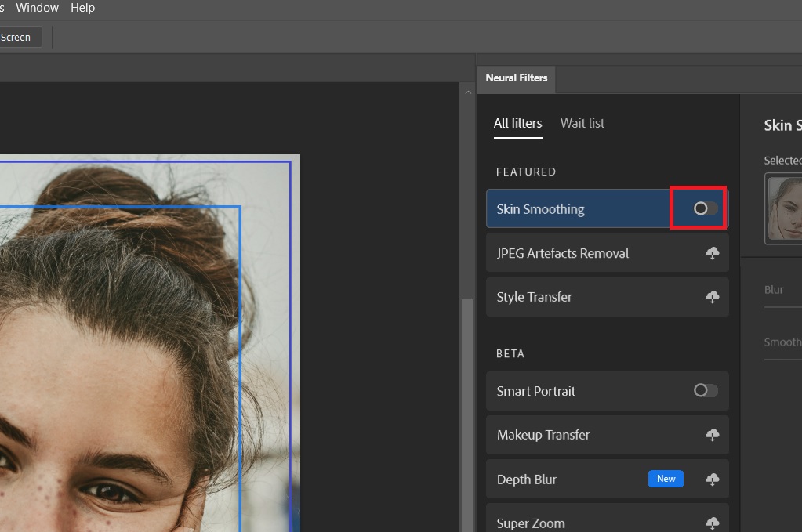Enable the Smart Portrait filter toggle
This screenshot has height=532, width=802.
706,390
